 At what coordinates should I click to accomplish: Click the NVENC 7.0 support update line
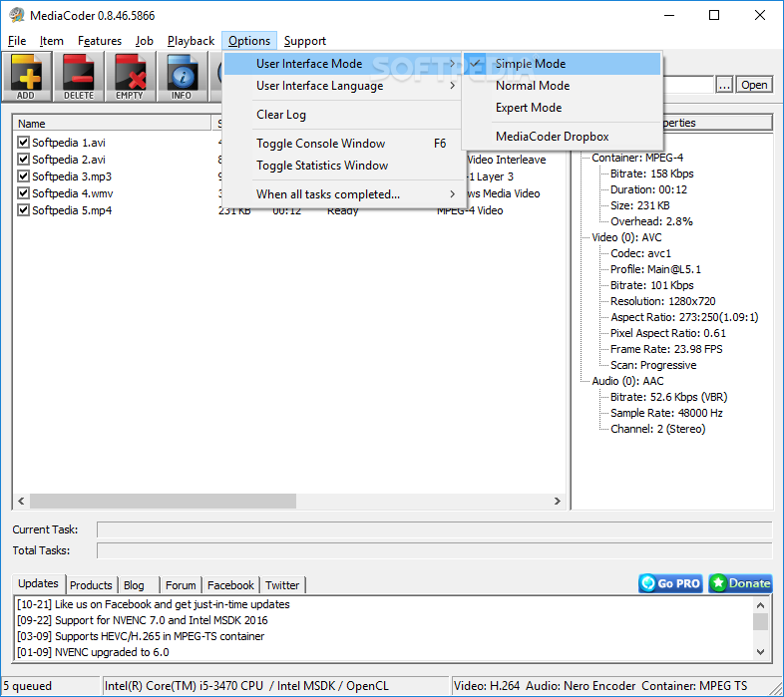tap(142, 620)
